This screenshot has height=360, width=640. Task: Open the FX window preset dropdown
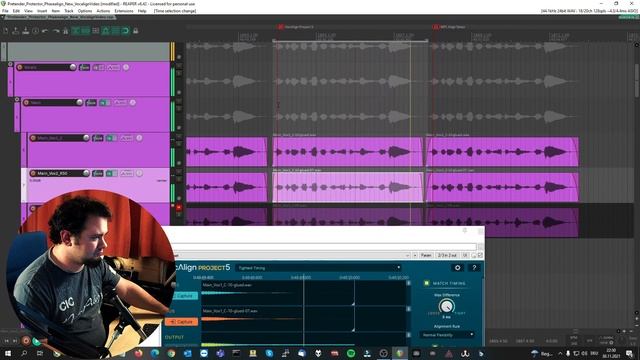pos(407,256)
